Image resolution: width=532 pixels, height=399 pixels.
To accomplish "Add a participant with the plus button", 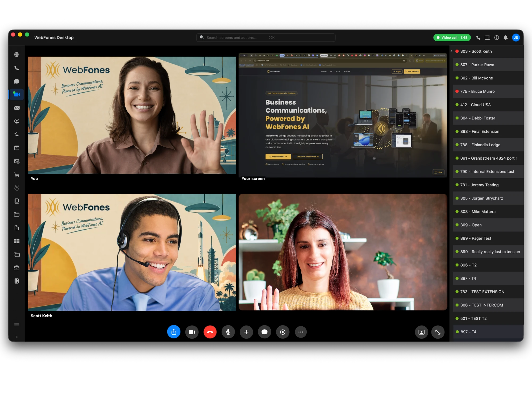I will (246, 332).
